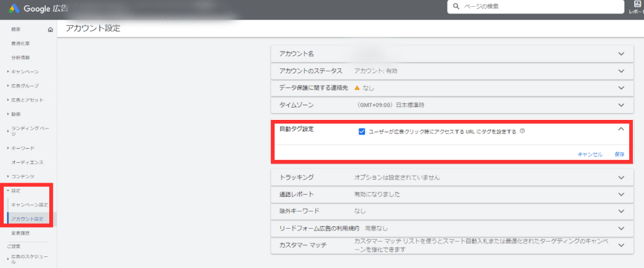644x268 pixels.
Task: Click the help icon beside auto-tagging checkbox
Action: point(523,131)
